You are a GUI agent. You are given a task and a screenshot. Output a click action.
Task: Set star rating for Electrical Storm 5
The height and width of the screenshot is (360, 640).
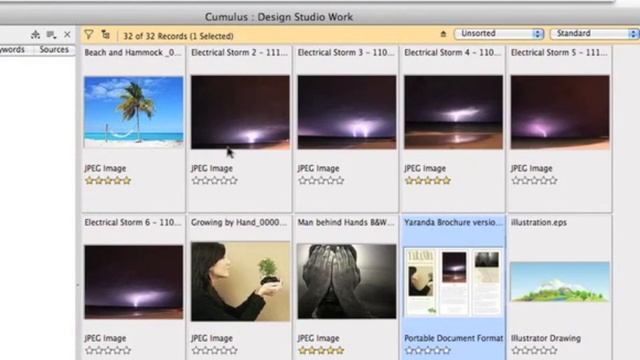pyautogui.click(x=534, y=180)
